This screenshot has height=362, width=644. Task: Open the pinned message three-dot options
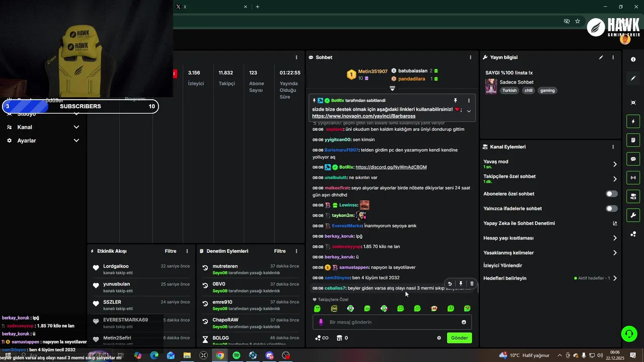click(469, 101)
